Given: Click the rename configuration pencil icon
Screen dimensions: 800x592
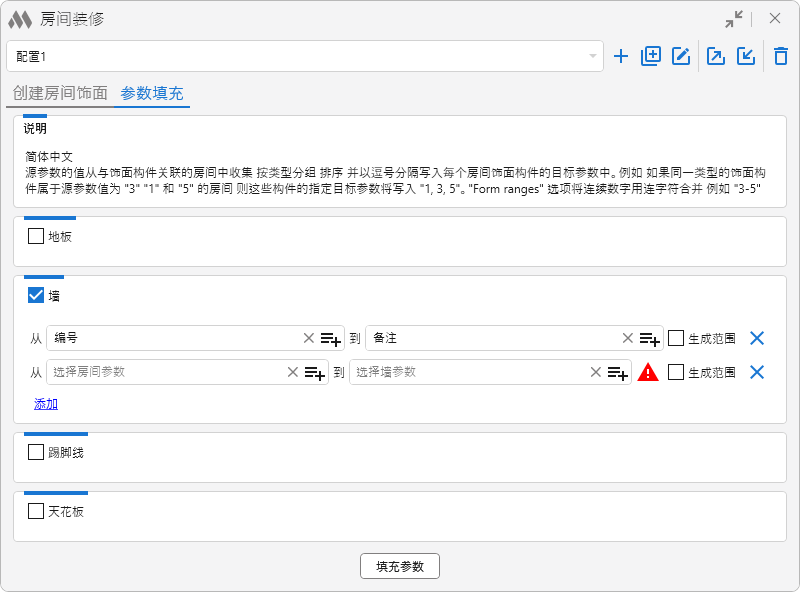Looking at the screenshot, I should pos(681,56).
